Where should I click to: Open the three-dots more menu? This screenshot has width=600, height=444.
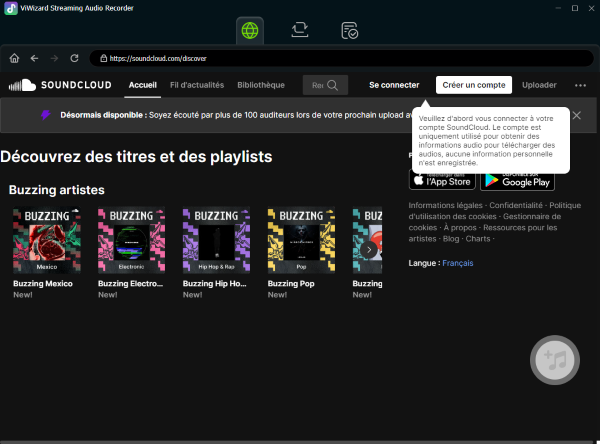(x=580, y=85)
